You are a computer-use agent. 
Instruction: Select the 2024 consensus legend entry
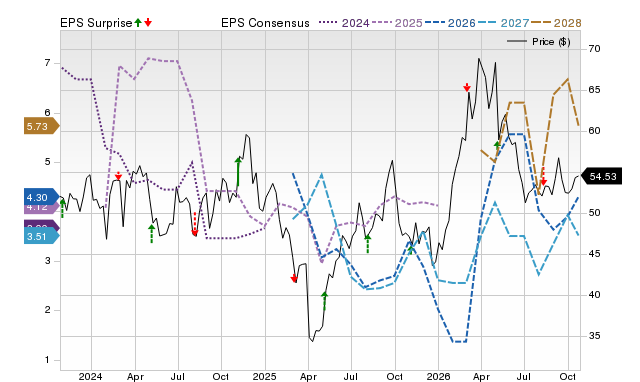tap(344, 23)
